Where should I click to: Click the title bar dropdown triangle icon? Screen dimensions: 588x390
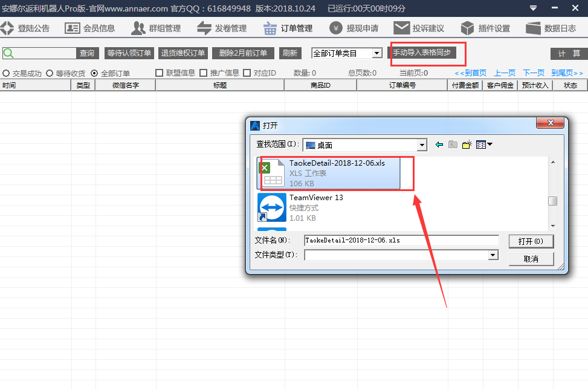click(x=533, y=8)
